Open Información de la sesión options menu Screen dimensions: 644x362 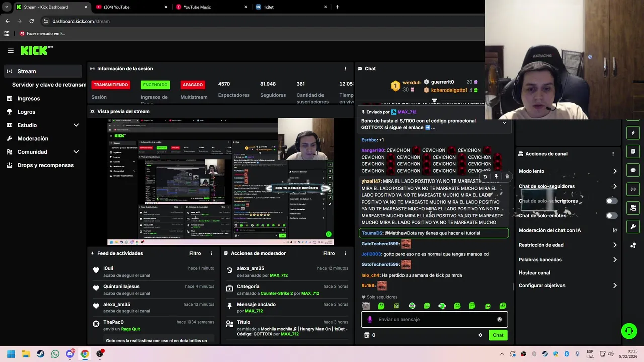(x=345, y=69)
